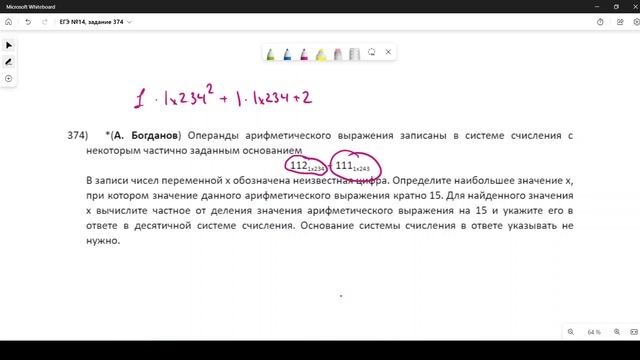Activate the lasso select tool
This screenshot has width=640, height=360.
pos(371,52)
